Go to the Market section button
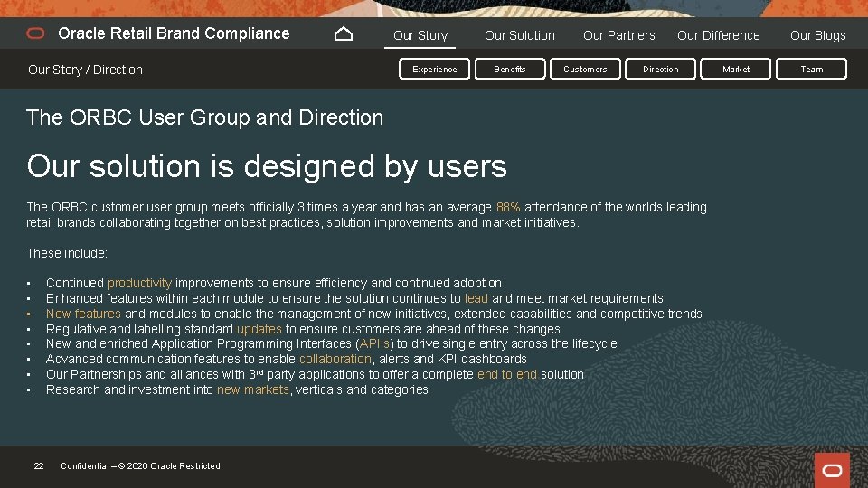The width and height of the screenshot is (868, 488). (736, 70)
